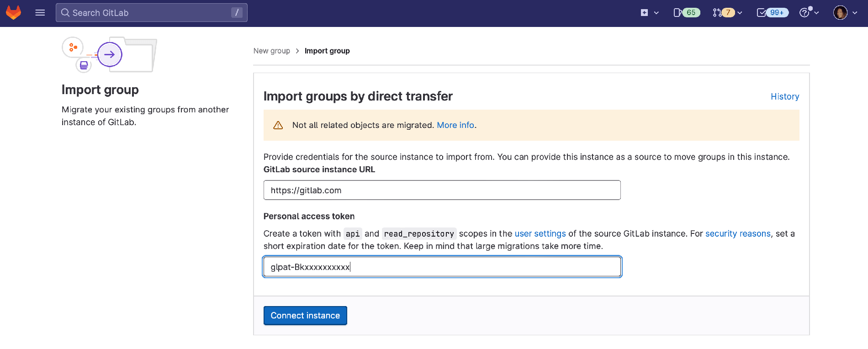Open the user avatar dropdown menu
The image size is (868, 349).
tap(840, 12)
